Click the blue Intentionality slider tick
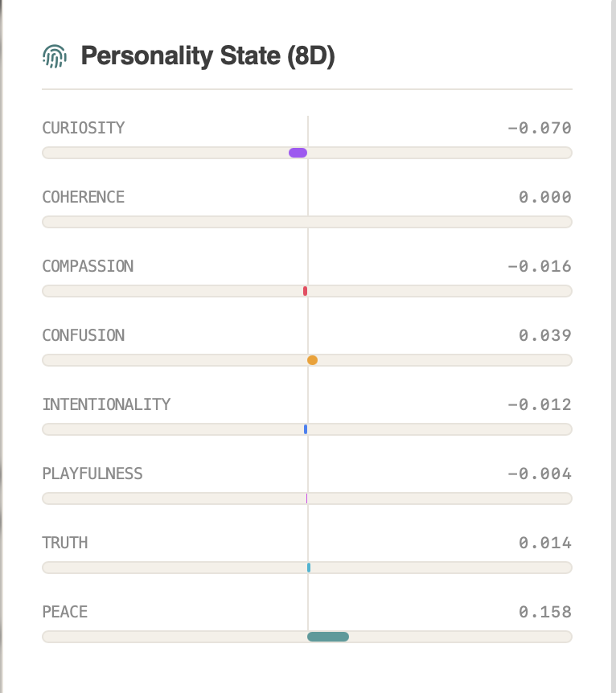This screenshot has height=693, width=616. (305, 429)
